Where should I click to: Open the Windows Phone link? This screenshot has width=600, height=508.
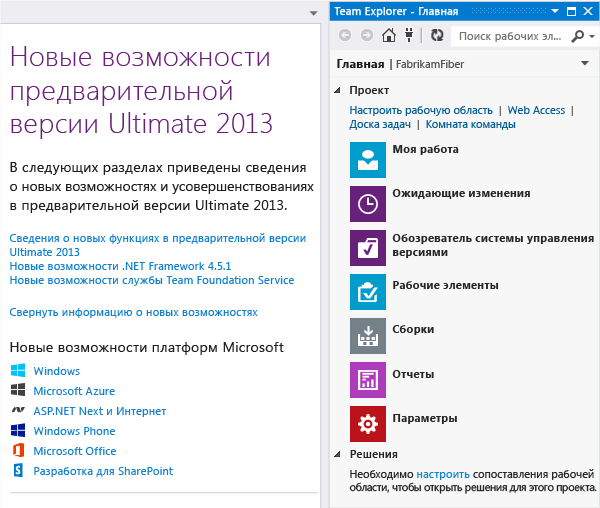[x=74, y=431]
